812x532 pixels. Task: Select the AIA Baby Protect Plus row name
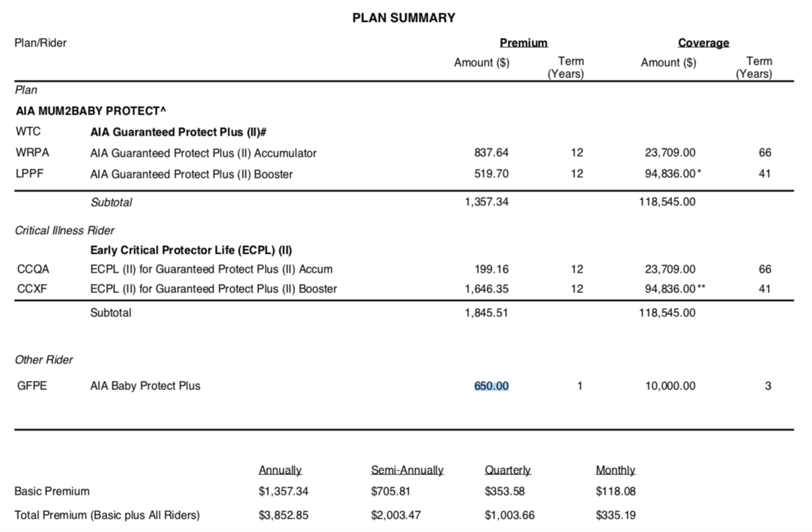tap(145, 386)
